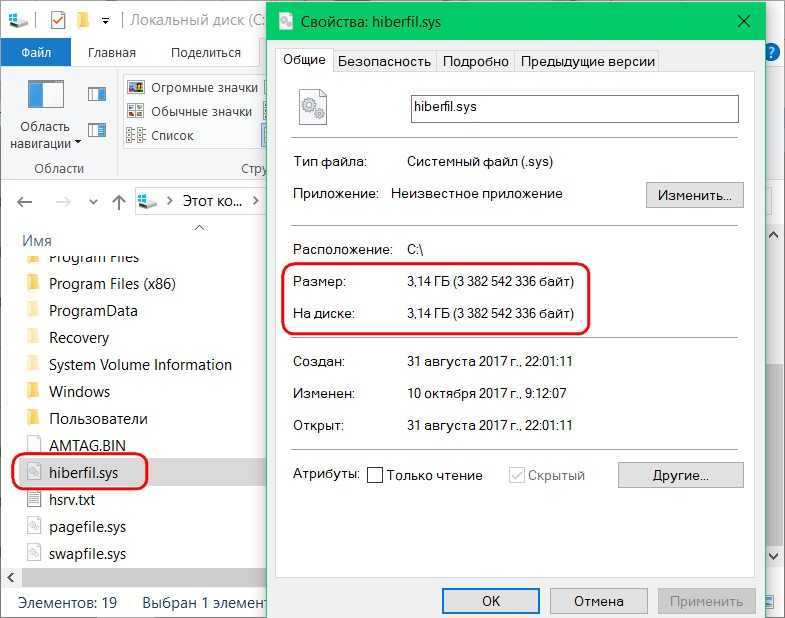Open the Quick Access Toolbar customize dropdown
785x618 pixels.
point(105,21)
